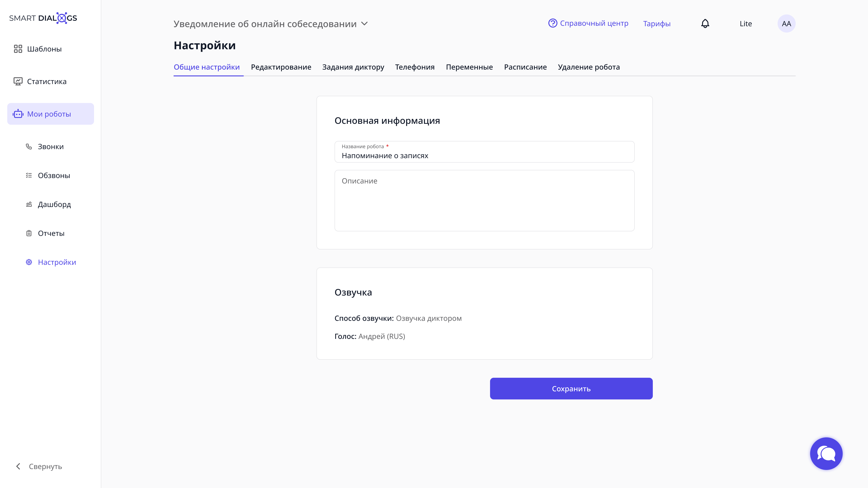Open Звонки phone icon
This screenshot has height=488, width=868.
tap(29, 146)
